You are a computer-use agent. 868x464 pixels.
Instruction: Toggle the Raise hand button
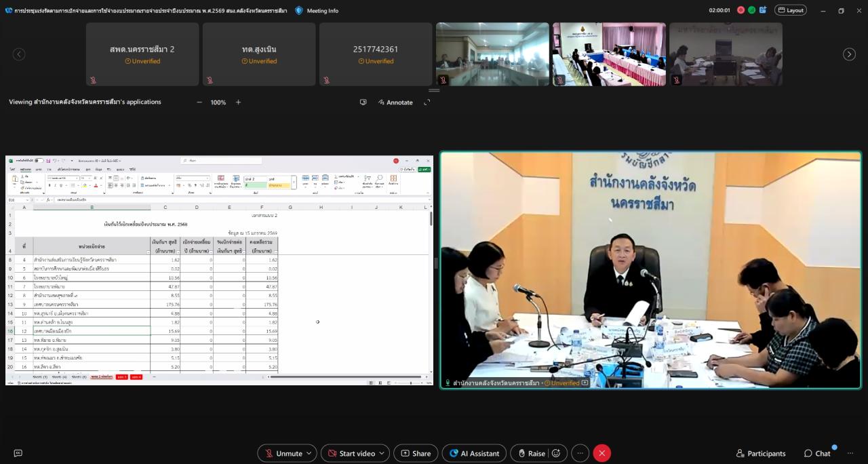click(531, 453)
